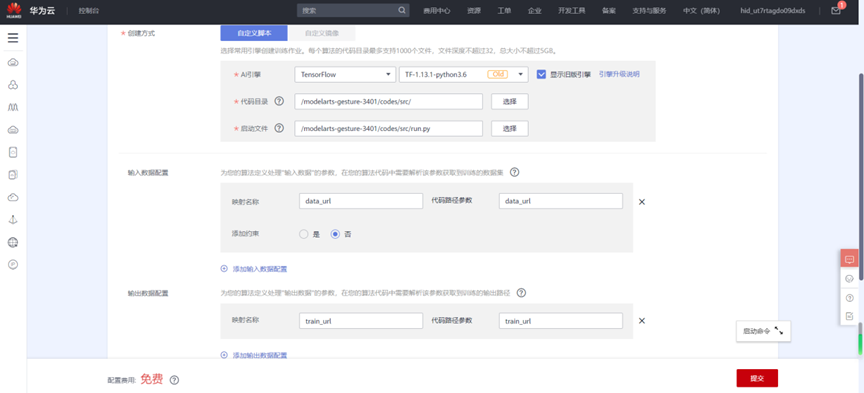Uncheck the 显示旧版引擎 checkbox

541,74
